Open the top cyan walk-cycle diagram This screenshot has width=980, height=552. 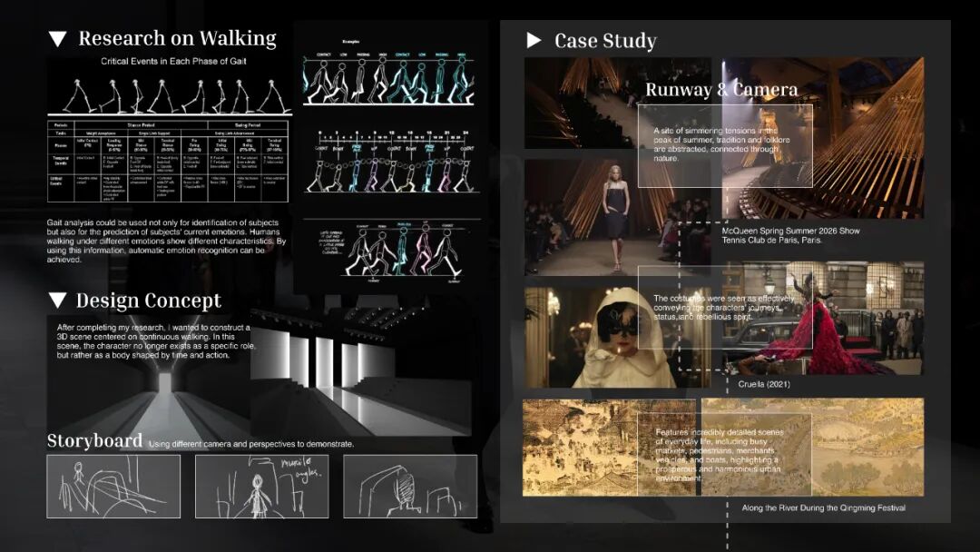coord(388,79)
